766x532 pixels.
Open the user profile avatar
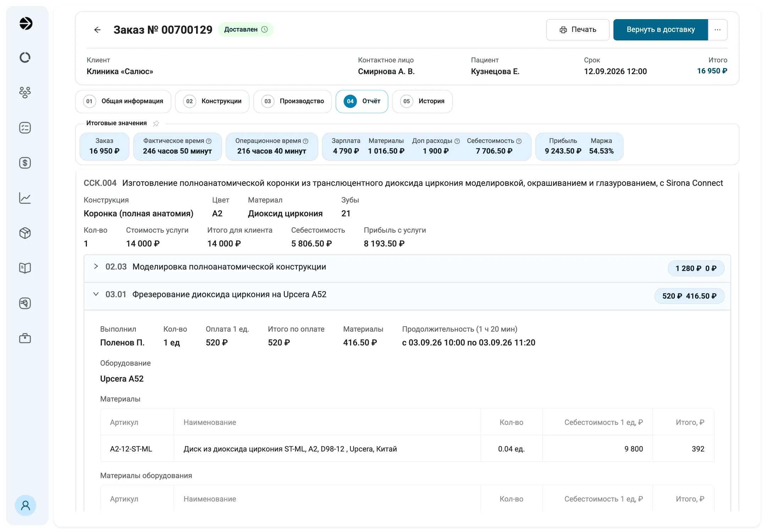click(x=26, y=505)
